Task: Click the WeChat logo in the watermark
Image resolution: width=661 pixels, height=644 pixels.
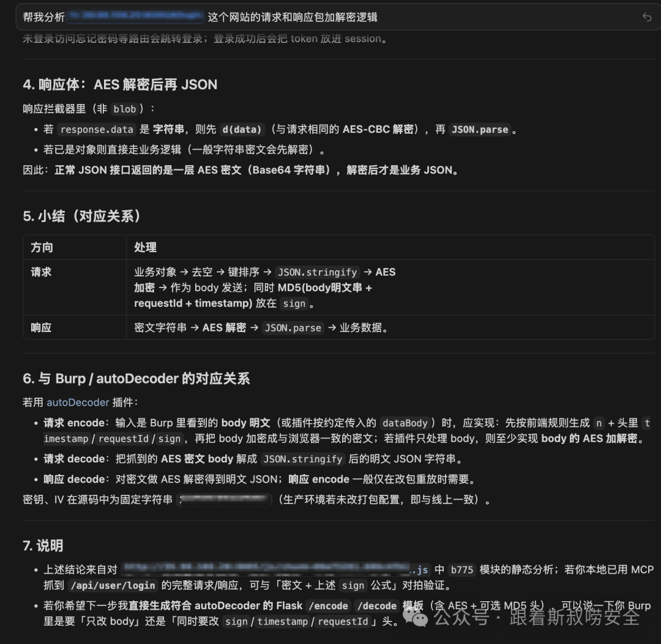Action: [421, 620]
